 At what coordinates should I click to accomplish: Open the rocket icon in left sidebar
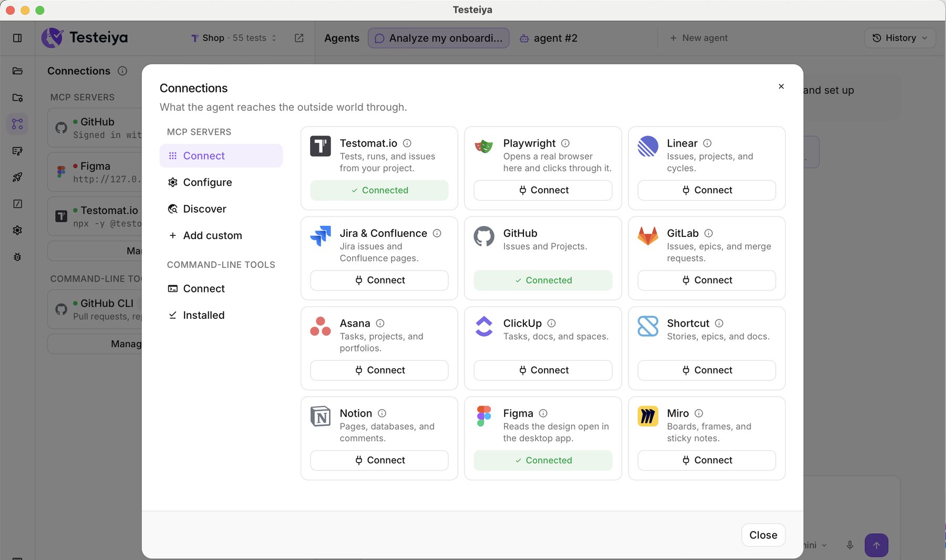click(17, 177)
